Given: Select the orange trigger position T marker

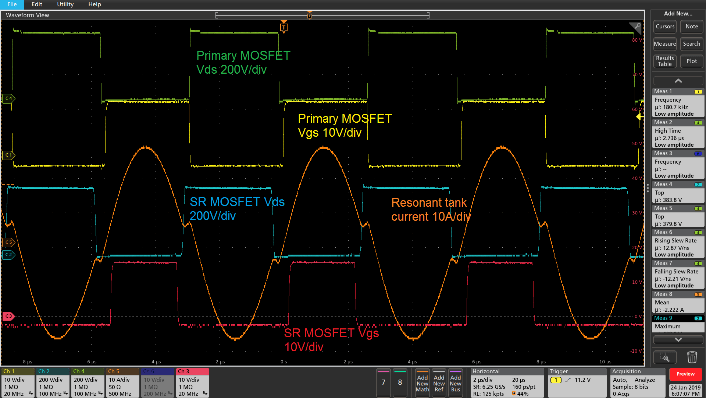Looking at the screenshot, I should click(283, 27).
